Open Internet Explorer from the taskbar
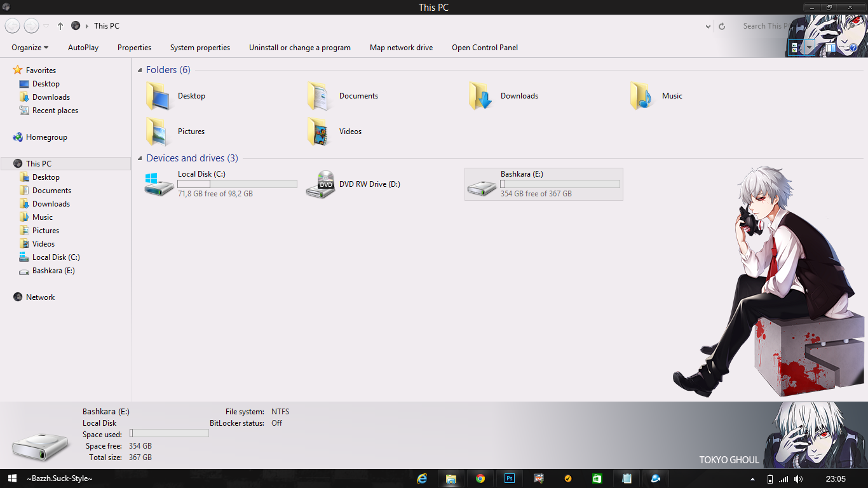Image resolution: width=868 pixels, height=488 pixels. click(x=422, y=478)
